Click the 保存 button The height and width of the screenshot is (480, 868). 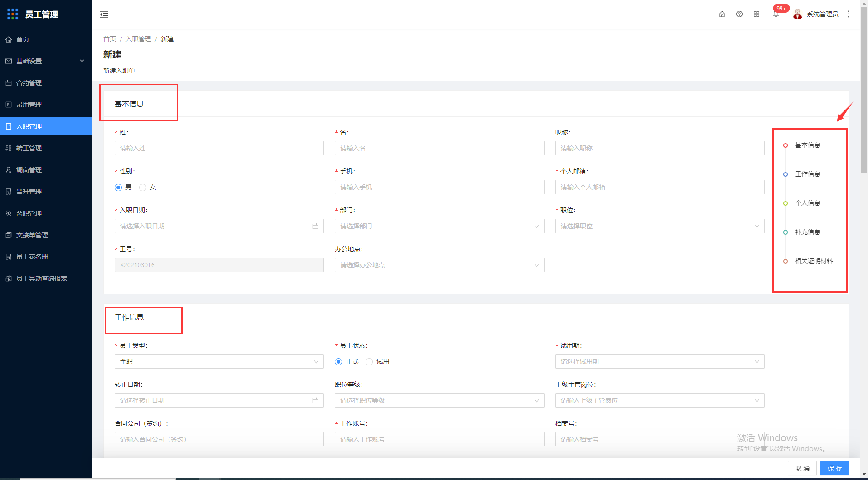(x=835, y=468)
